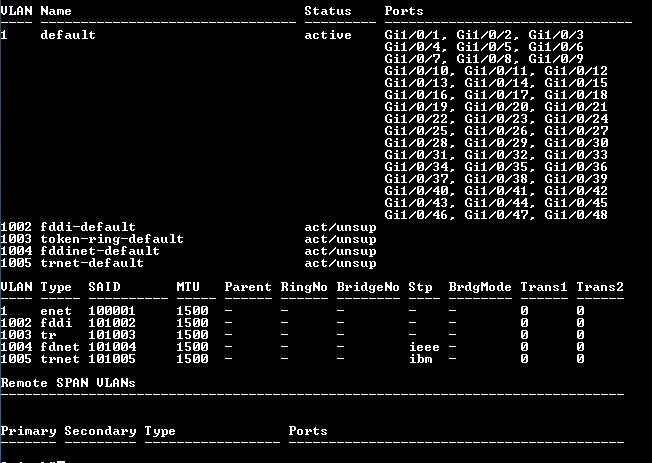
Task: Click the "ieee" Stp value
Action: tap(424, 347)
